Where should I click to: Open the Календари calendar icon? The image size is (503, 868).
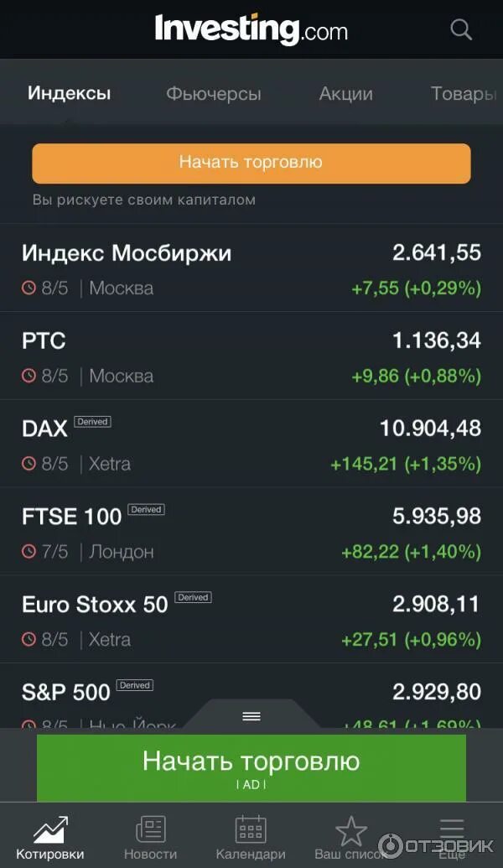pyautogui.click(x=251, y=829)
